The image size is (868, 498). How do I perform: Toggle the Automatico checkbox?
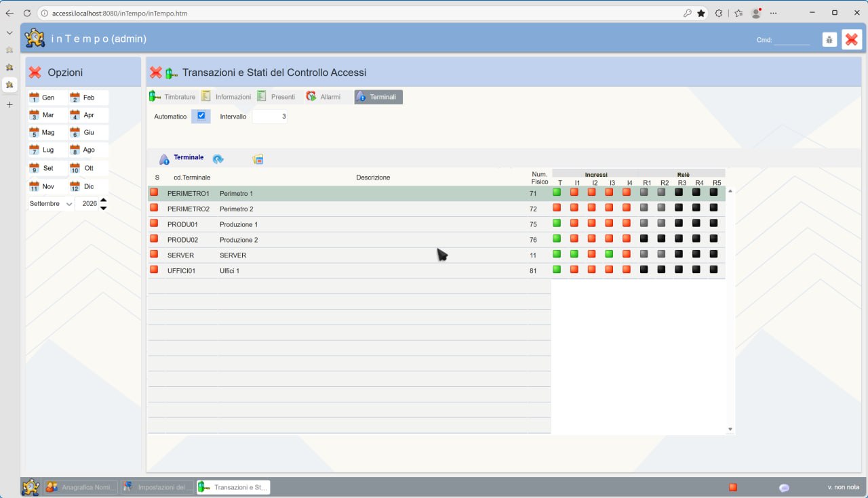pyautogui.click(x=201, y=116)
